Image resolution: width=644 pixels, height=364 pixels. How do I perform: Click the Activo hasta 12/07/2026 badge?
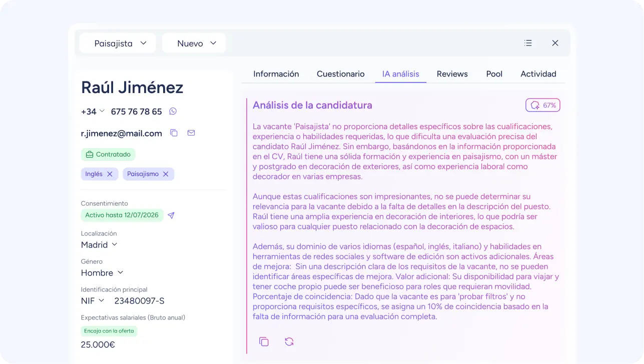122,215
